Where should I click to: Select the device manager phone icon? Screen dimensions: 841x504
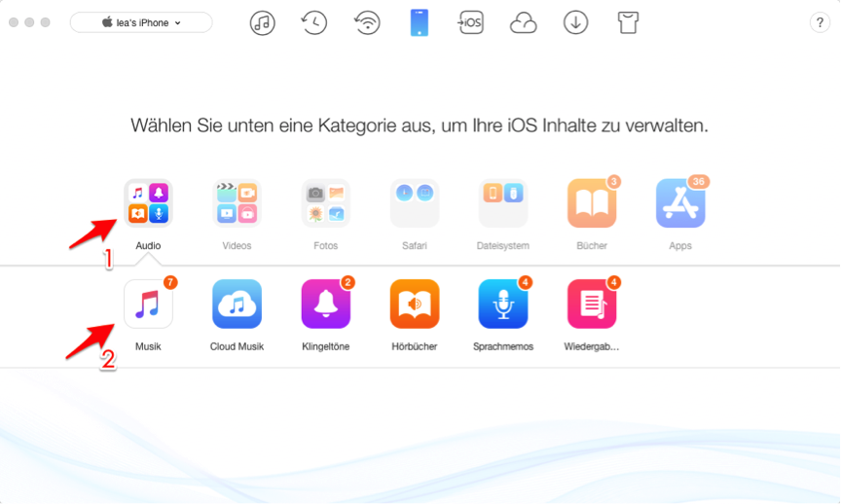point(420,22)
